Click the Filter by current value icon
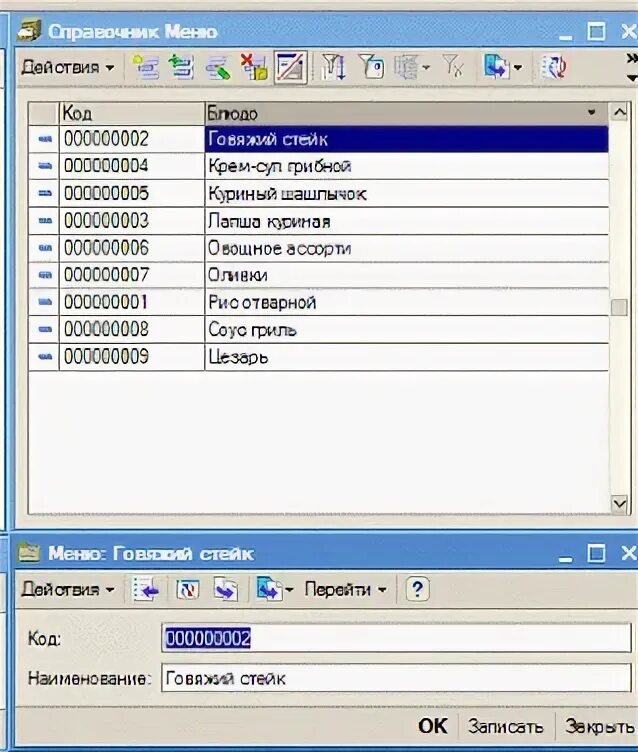Image resolution: width=638 pixels, height=752 pixels. [x=371, y=67]
